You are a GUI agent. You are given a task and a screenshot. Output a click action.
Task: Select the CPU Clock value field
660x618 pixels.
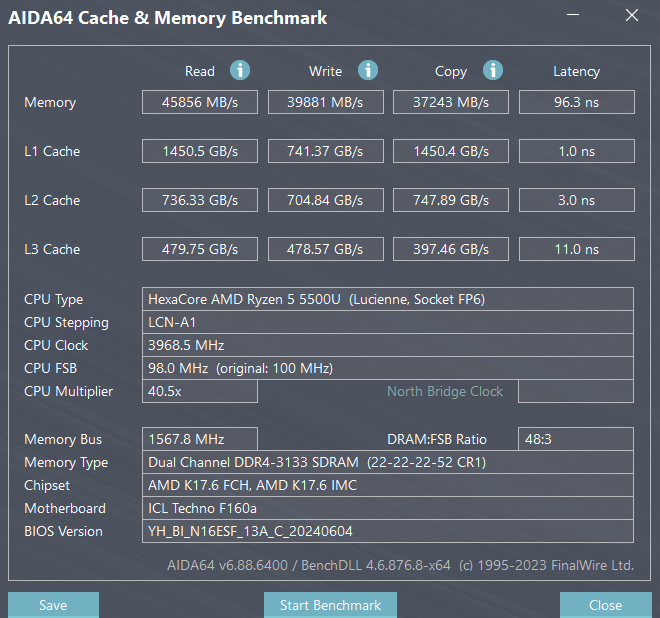pos(388,345)
